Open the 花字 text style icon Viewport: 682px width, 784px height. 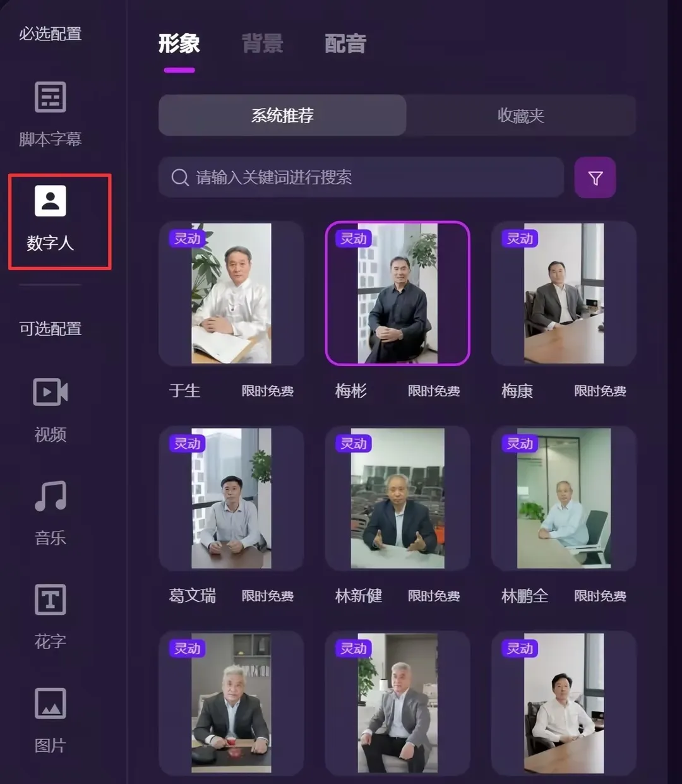(x=50, y=600)
